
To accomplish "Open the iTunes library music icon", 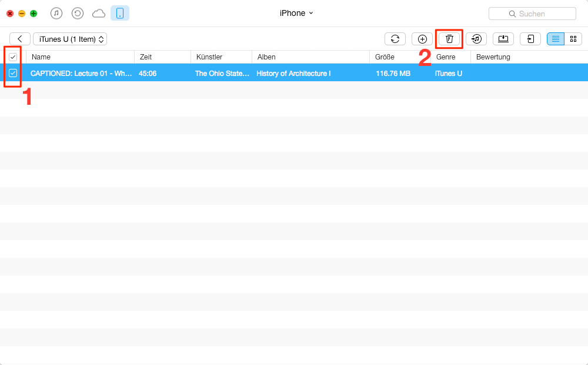I will point(56,14).
